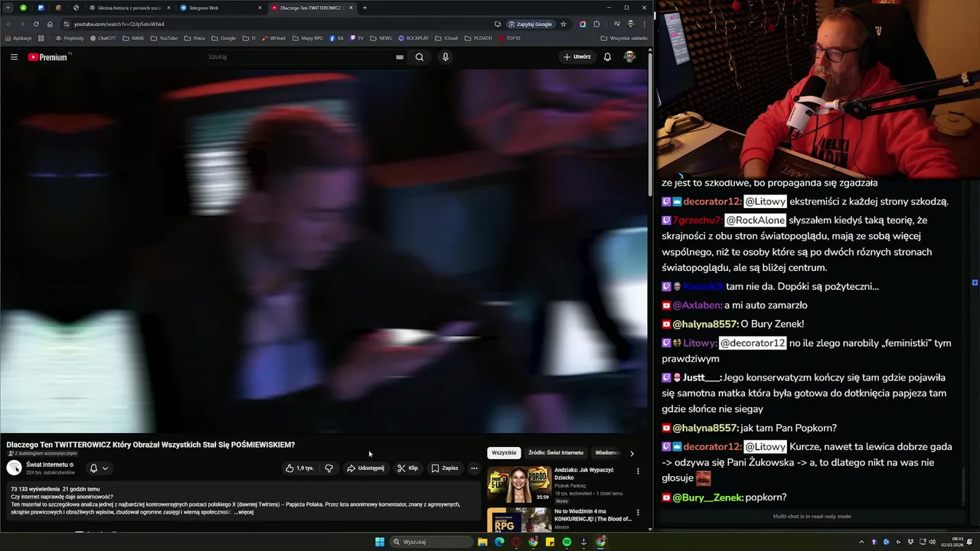Screen dimensions: 980x551
Task: Click Zapytaj Google button in address bar
Action: (x=530, y=24)
